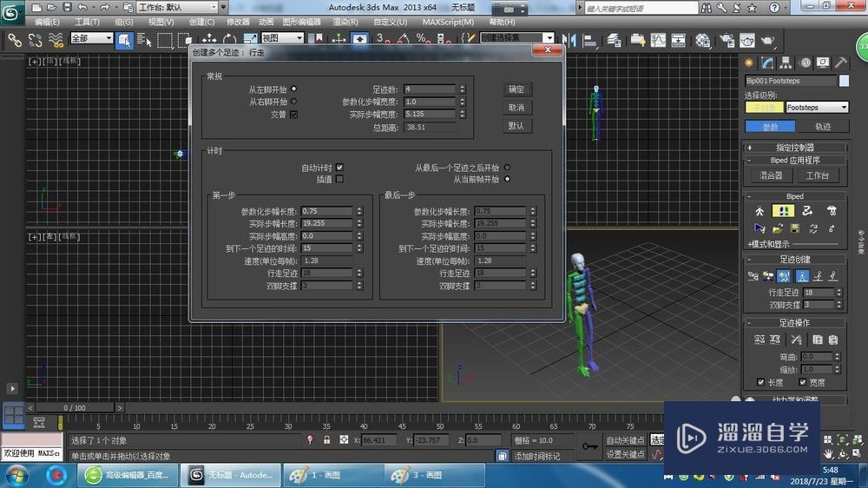
Task: Open the Curve Editor toolbar icon
Action: tap(658, 40)
